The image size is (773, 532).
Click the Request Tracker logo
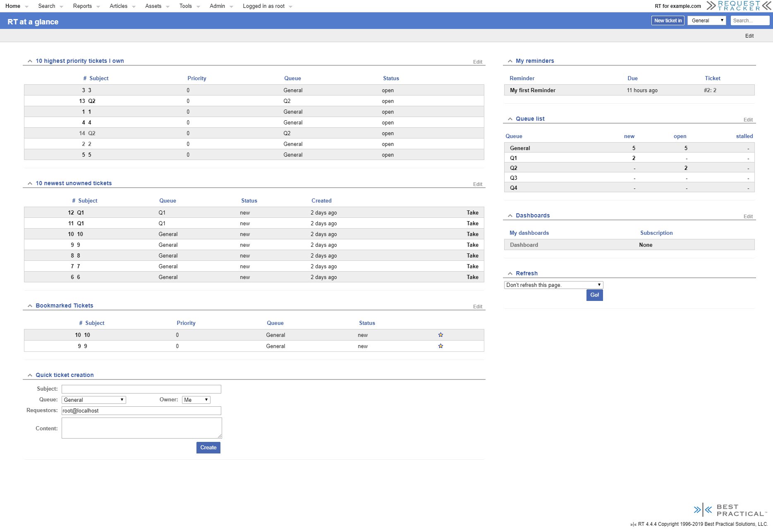tap(739, 6)
